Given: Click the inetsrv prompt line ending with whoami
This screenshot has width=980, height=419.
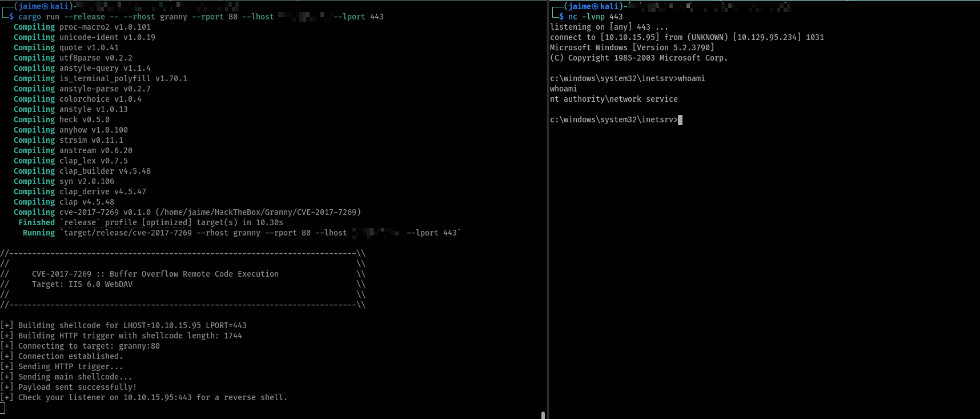Looking at the screenshot, I should pyautogui.click(x=628, y=78).
